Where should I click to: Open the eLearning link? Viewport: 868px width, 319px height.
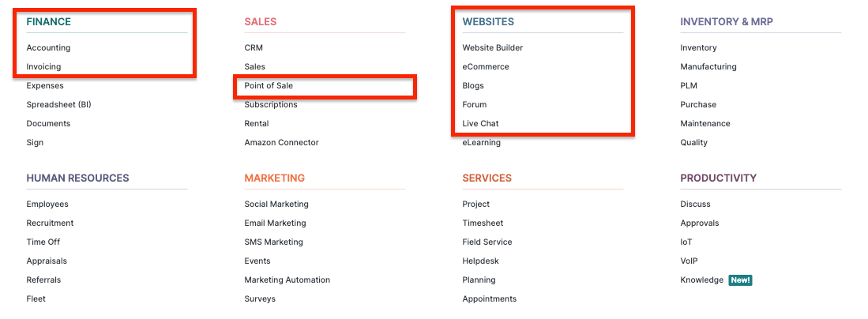point(481,142)
